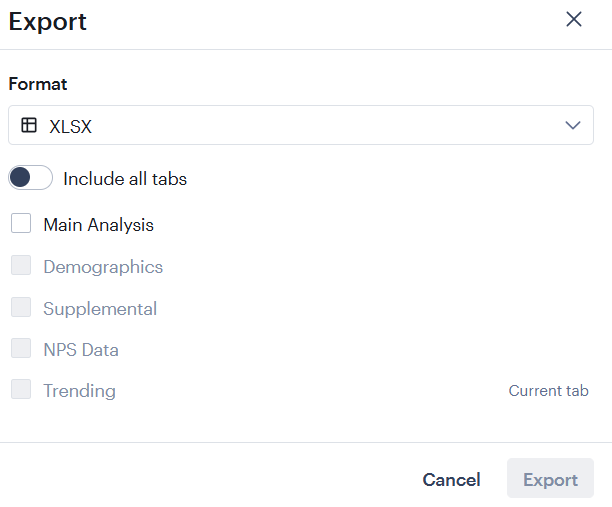Close the Export dialog with the X icon

click(573, 20)
